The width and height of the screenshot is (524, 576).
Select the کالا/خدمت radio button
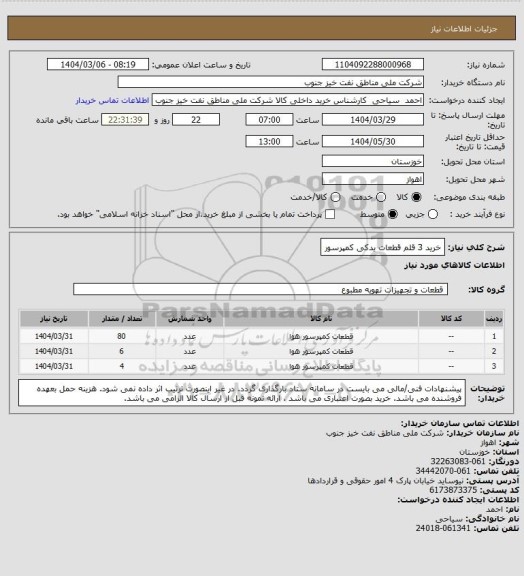point(335,197)
